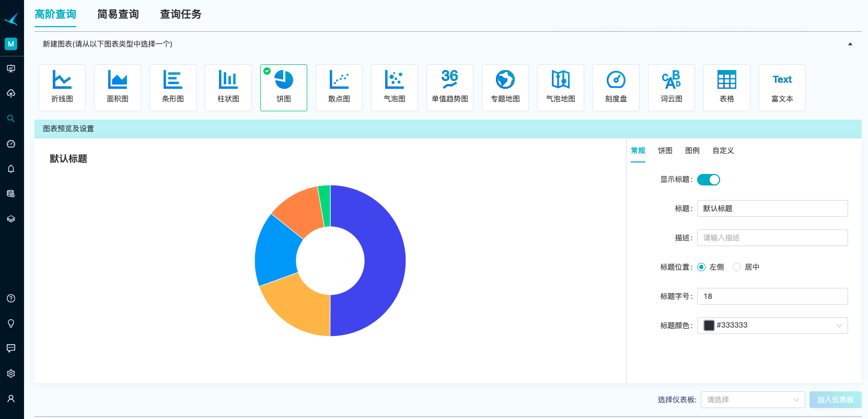Image resolution: width=868 pixels, height=419 pixels.
Task: Open the help question mark icon
Action: [11, 298]
